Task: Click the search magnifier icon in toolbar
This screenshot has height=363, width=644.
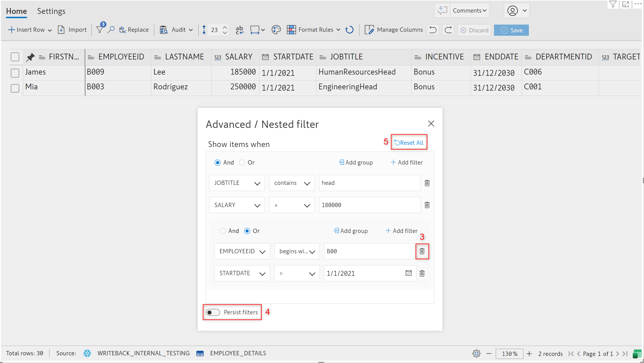Action: tap(111, 30)
